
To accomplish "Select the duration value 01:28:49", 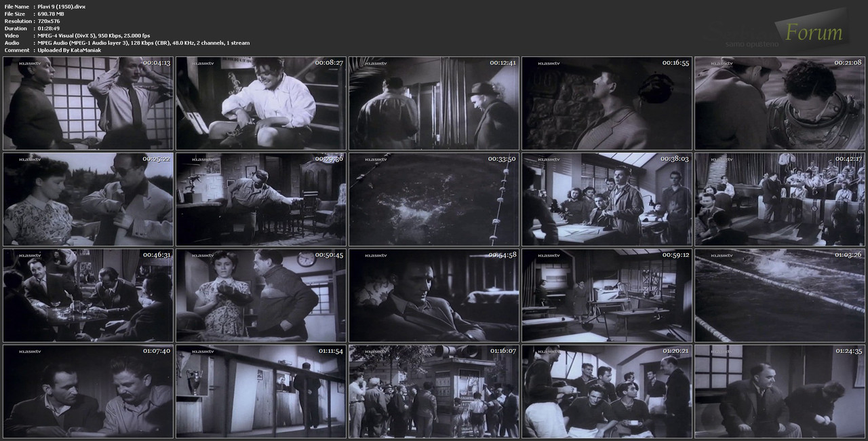I will pos(50,28).
